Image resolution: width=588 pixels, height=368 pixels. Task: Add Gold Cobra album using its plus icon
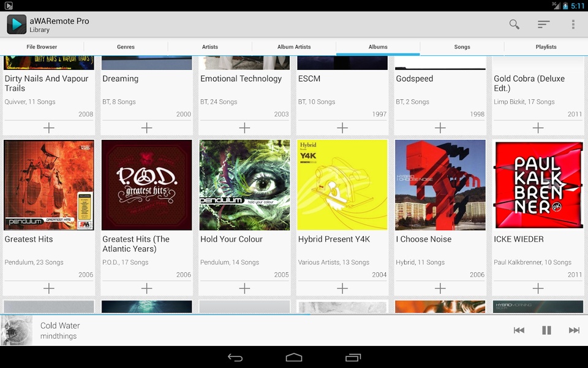[x=538, y=128]
